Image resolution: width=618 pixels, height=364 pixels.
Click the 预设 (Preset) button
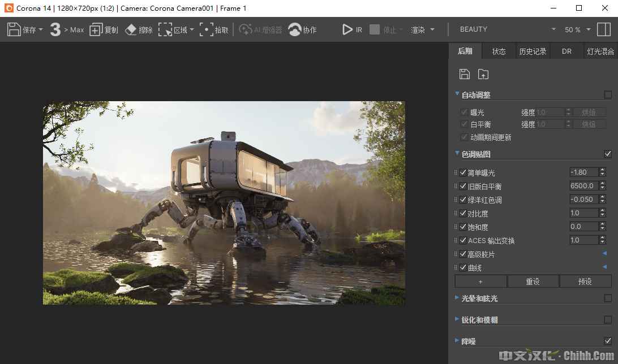click(x=585, y=281)
